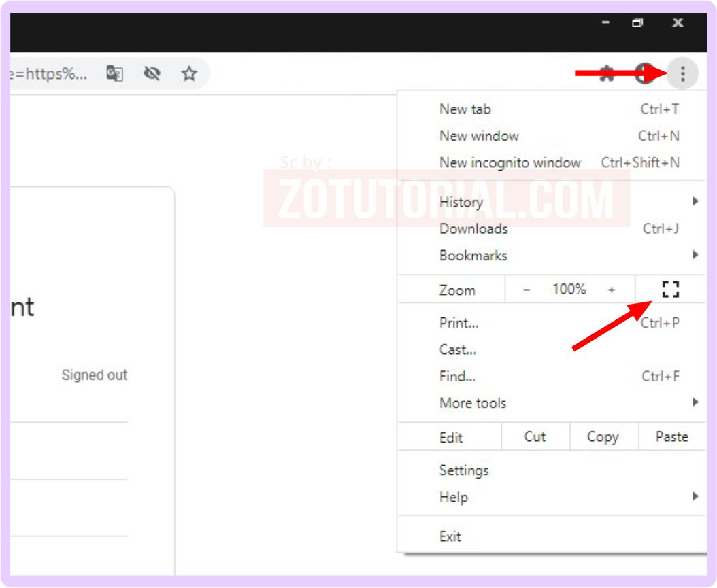717x588 pixels.
Task: Select Copy from the Edit row
Action: click(603, 436)
